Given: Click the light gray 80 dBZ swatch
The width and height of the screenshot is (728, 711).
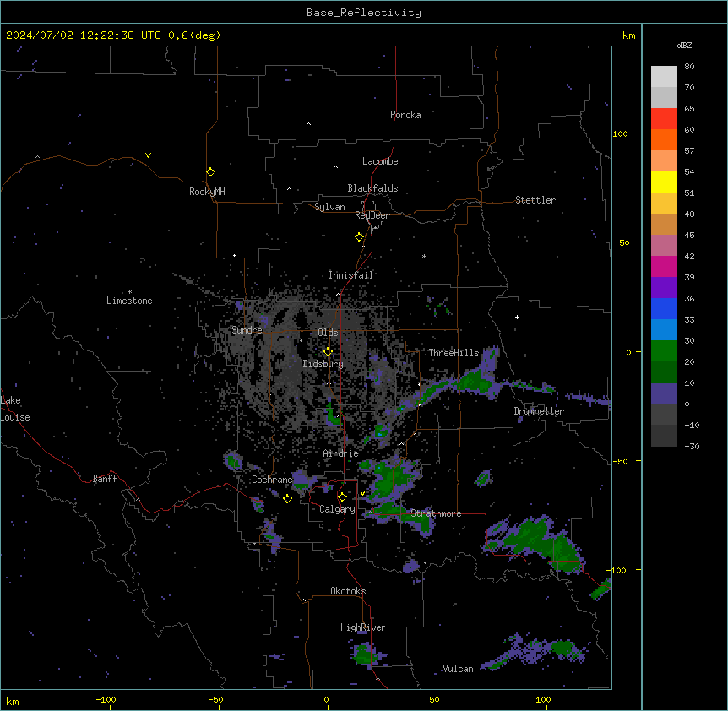Looking at the screenshot, I should tap(664, 77).
